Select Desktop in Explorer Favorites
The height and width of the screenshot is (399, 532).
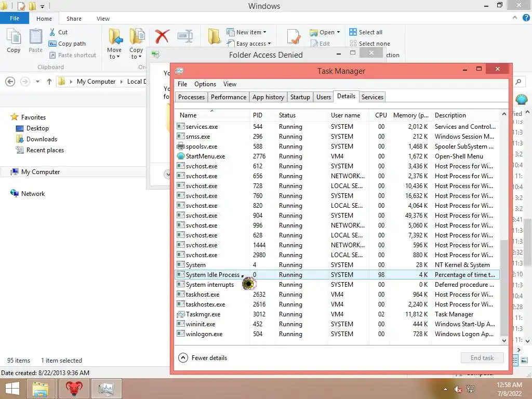click(x=33, y=128)
